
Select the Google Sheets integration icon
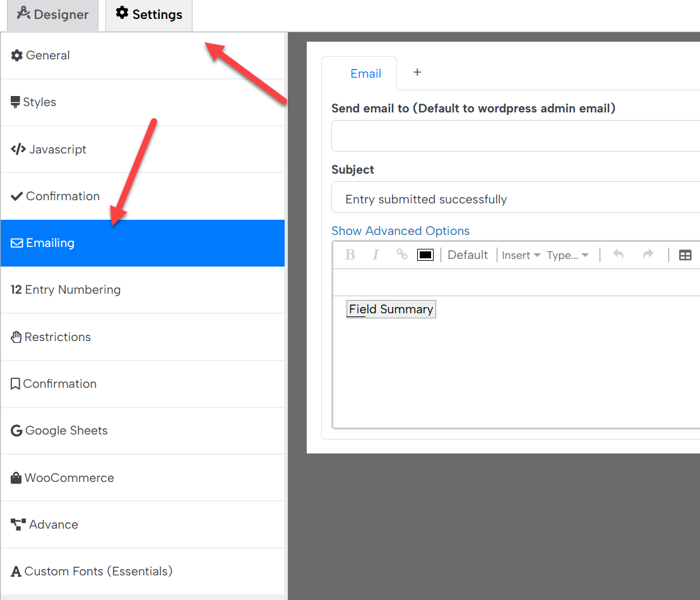click(x=16, y=430)
